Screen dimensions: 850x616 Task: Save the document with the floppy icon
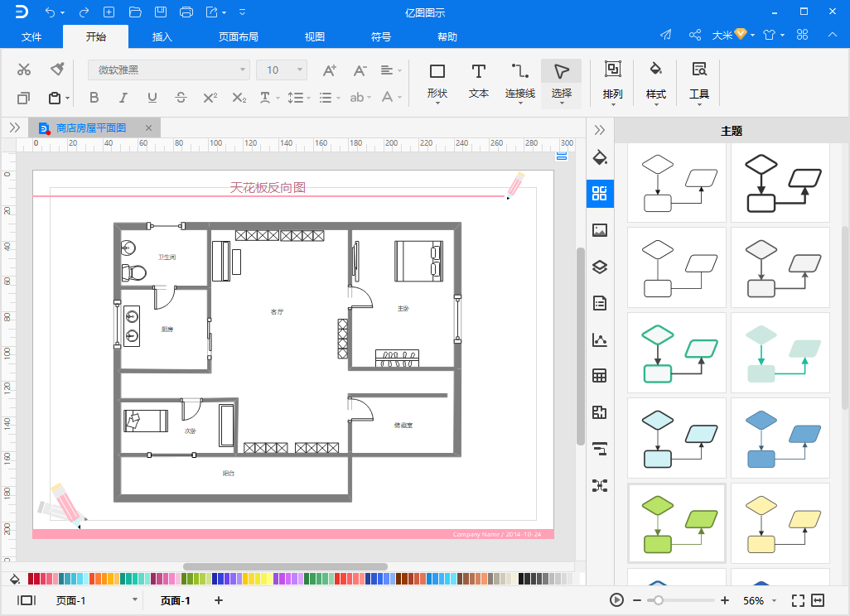coord(161,12)
